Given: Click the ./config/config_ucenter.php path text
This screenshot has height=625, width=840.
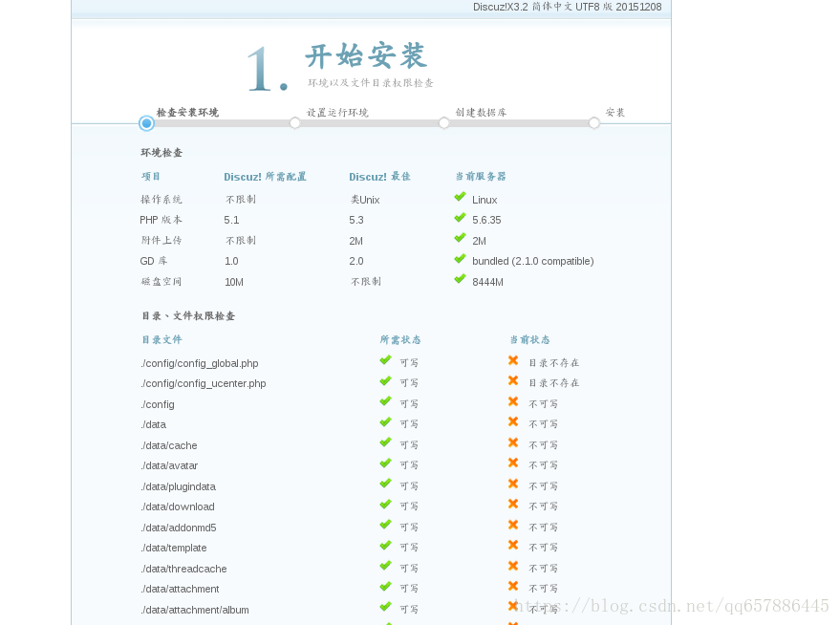Looking at the screenshot, I should (x=203, y=383).
